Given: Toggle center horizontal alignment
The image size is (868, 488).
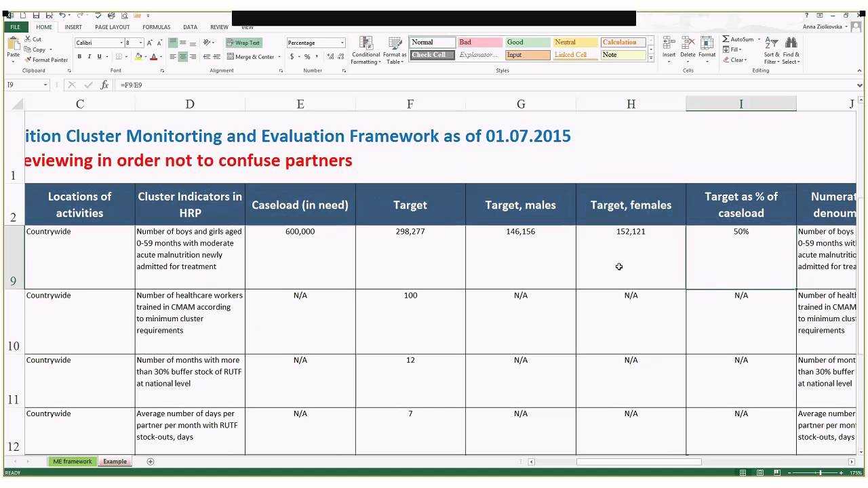Looking at the screenshot, I should tap(183, 57).
